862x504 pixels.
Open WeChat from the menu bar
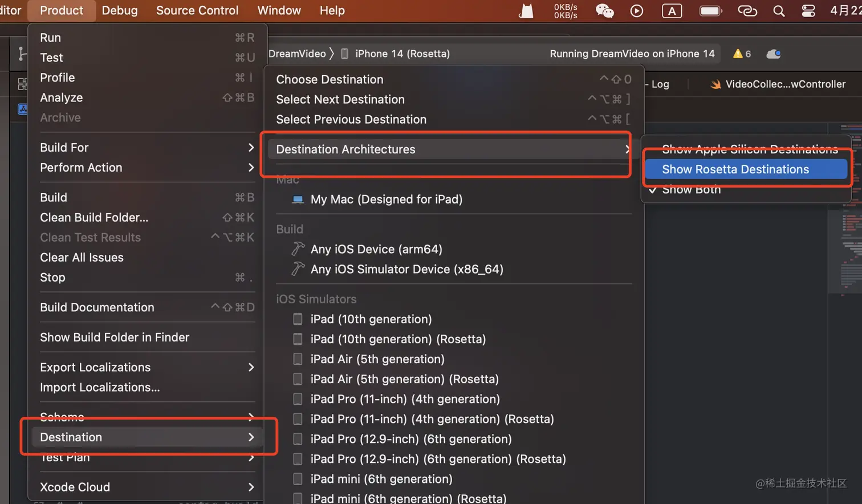[604, 11]
